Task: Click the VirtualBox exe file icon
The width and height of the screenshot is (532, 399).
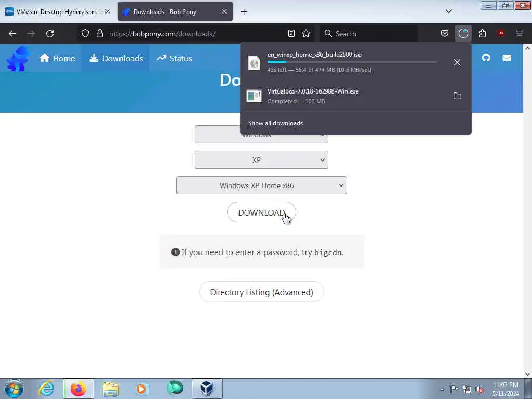Action: [254, 96]
